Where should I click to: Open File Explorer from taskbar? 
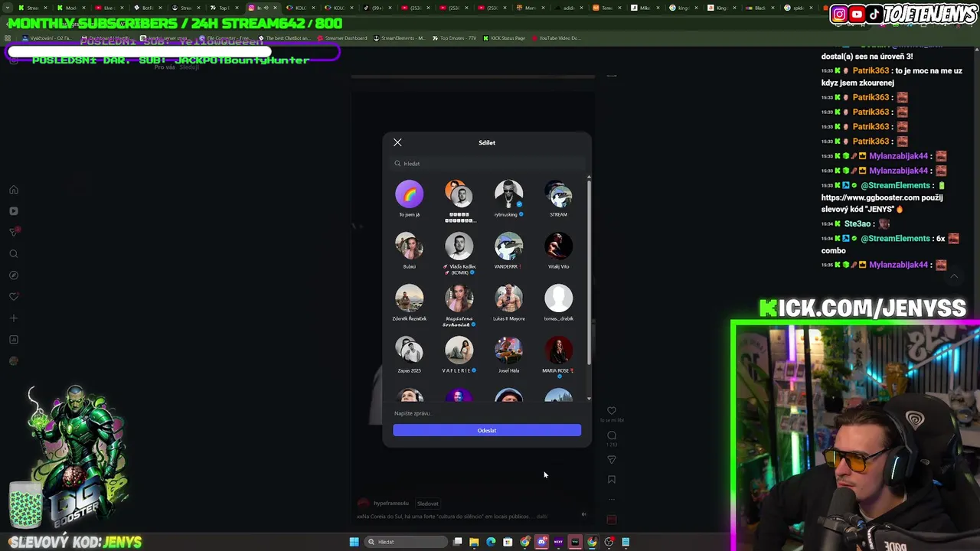474,542
